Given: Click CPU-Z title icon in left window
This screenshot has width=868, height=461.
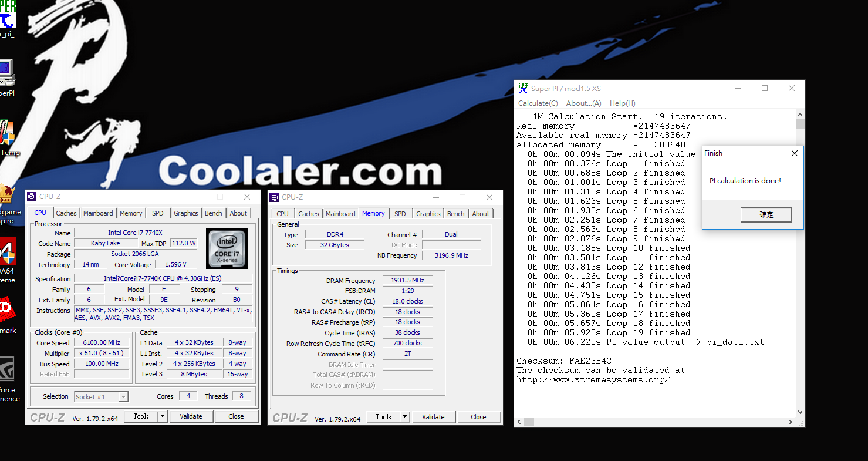Looking at the screenshot, I should [x=33, y=197].
